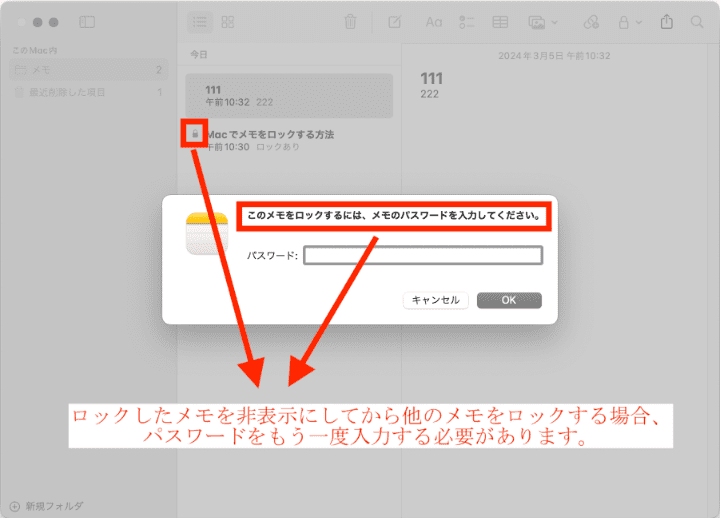Click the キャンセル button
720x518 pixels.
point(436,300)
